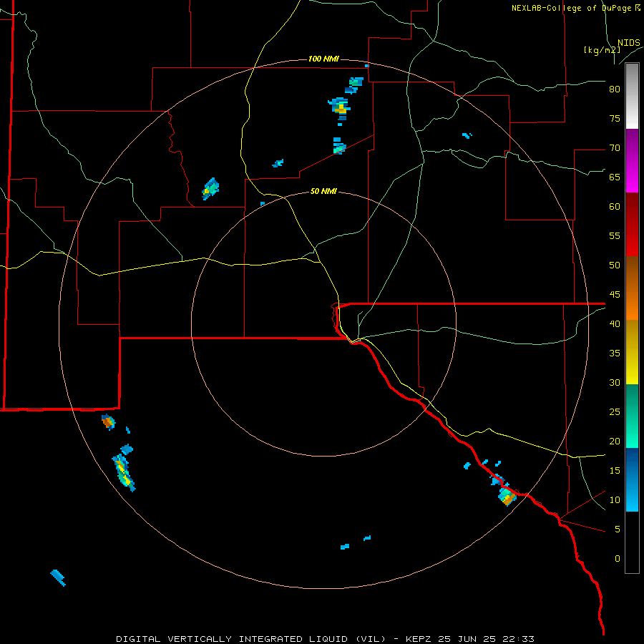Click the 80 value on the scale

click(615, 89)
